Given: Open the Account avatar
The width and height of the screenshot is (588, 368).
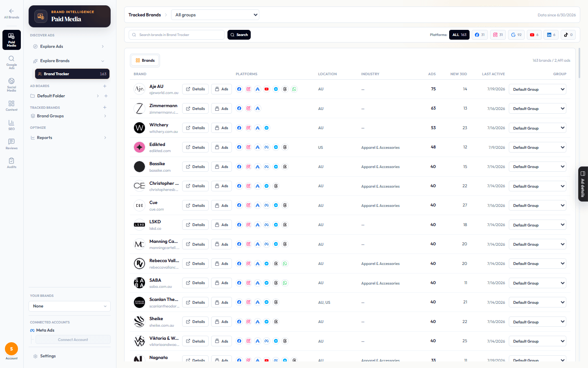Looking at the screenshot, I should 11,349.
